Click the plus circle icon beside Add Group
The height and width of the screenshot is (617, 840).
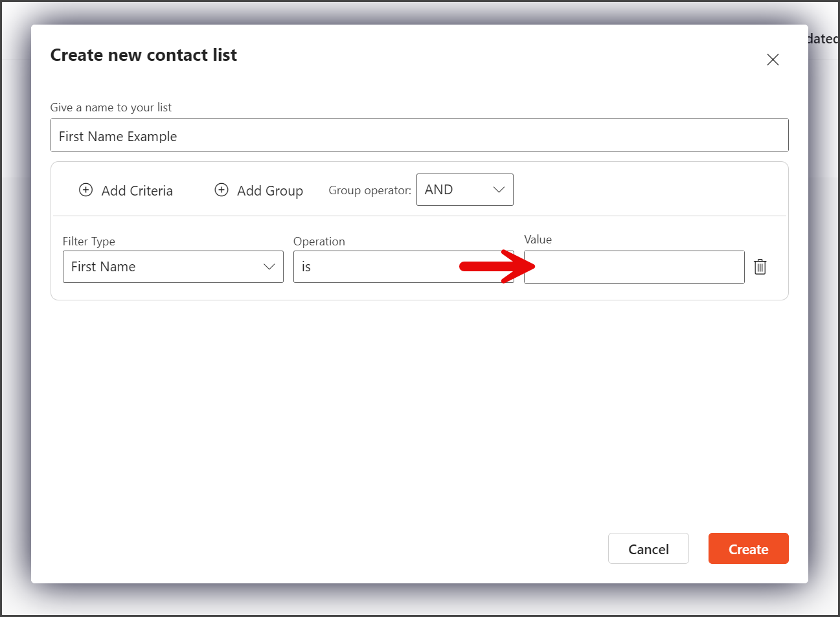[221, 190]
